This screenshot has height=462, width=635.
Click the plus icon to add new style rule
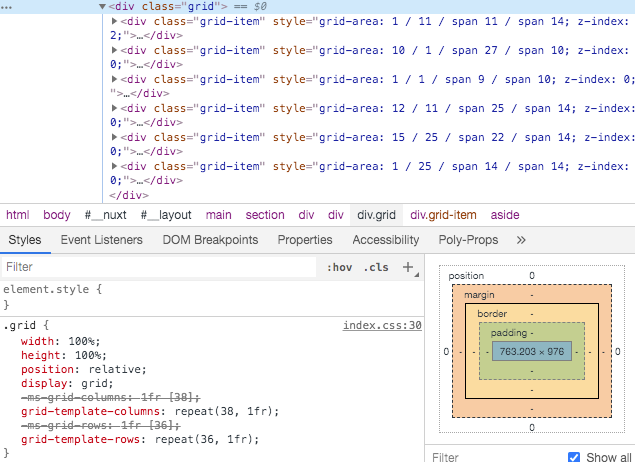[407, 267]
